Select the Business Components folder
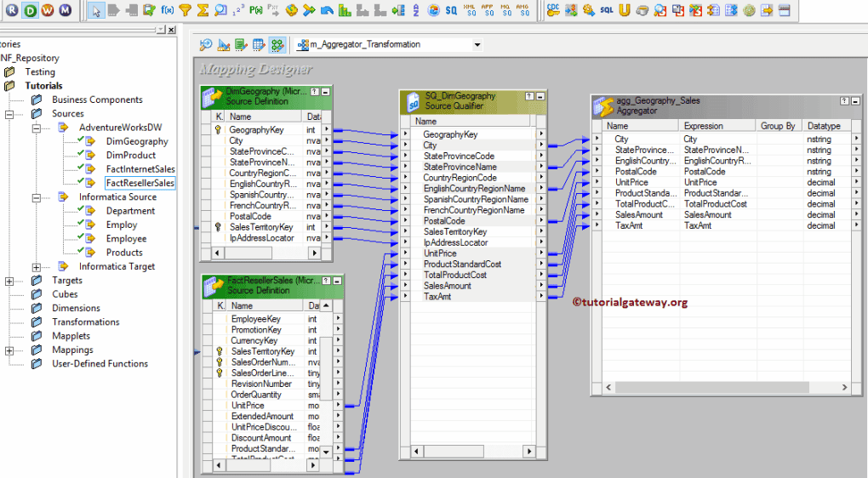Screen dimensions: 868x478 click(x=97, y=100)
